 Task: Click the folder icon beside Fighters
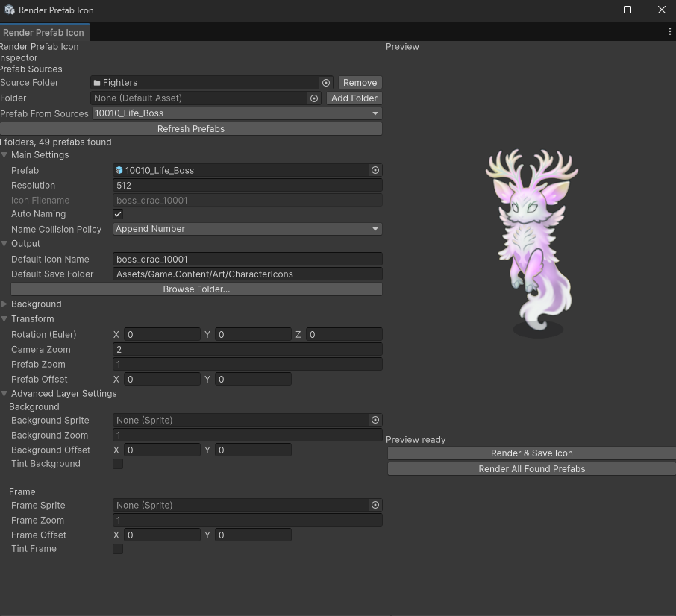click(97, 83)
